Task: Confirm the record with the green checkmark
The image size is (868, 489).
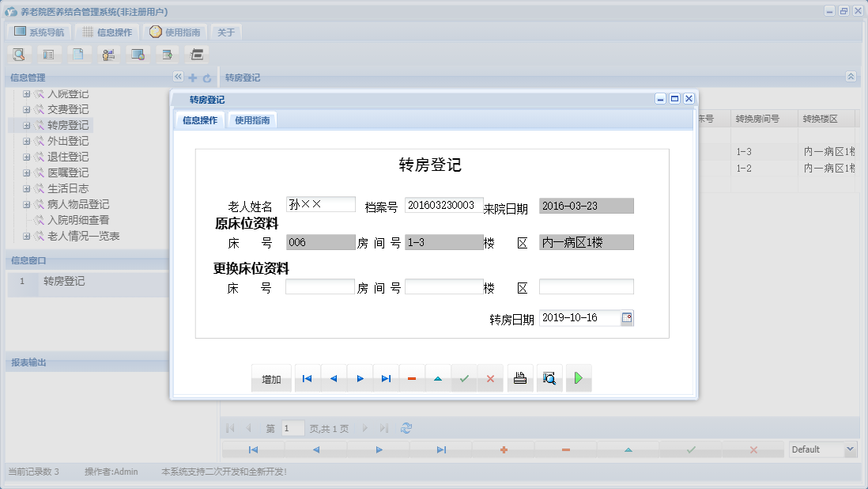Action: point(464,378)
